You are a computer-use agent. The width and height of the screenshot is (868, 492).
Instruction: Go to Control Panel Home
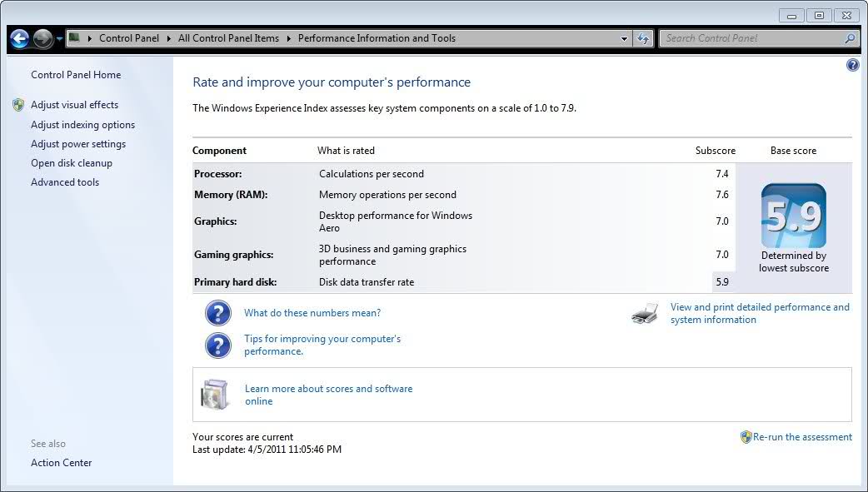(x=76, y=75)
